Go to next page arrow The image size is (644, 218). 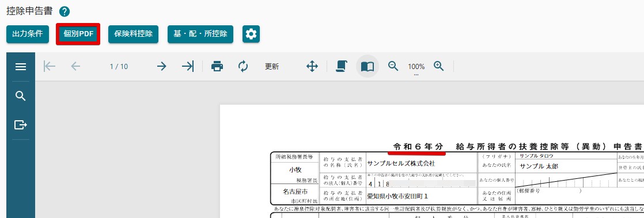(162, 66)
